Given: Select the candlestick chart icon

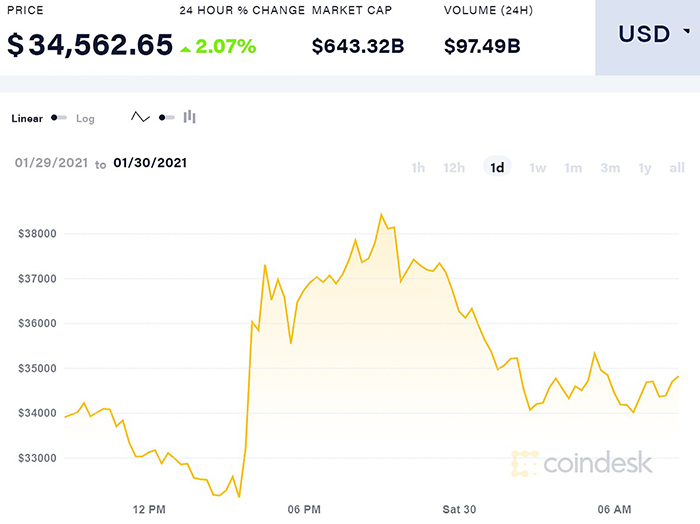Looking at the screenshot, I should coord(189,117).
